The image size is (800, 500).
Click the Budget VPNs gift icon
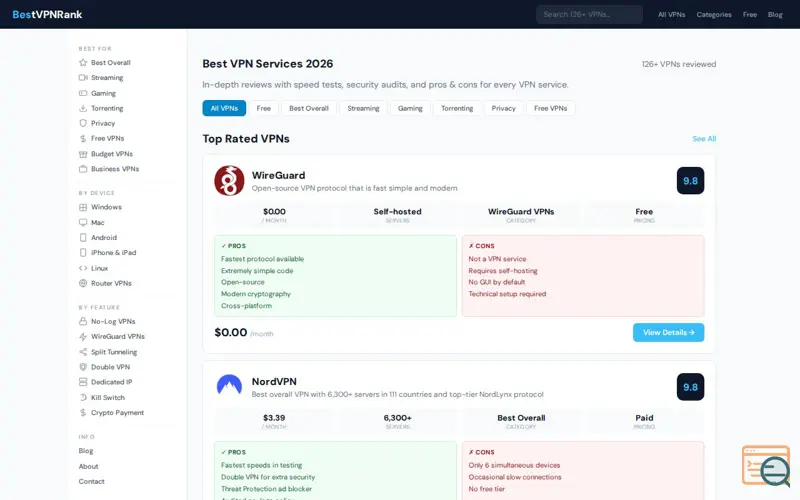click(83, 154)
